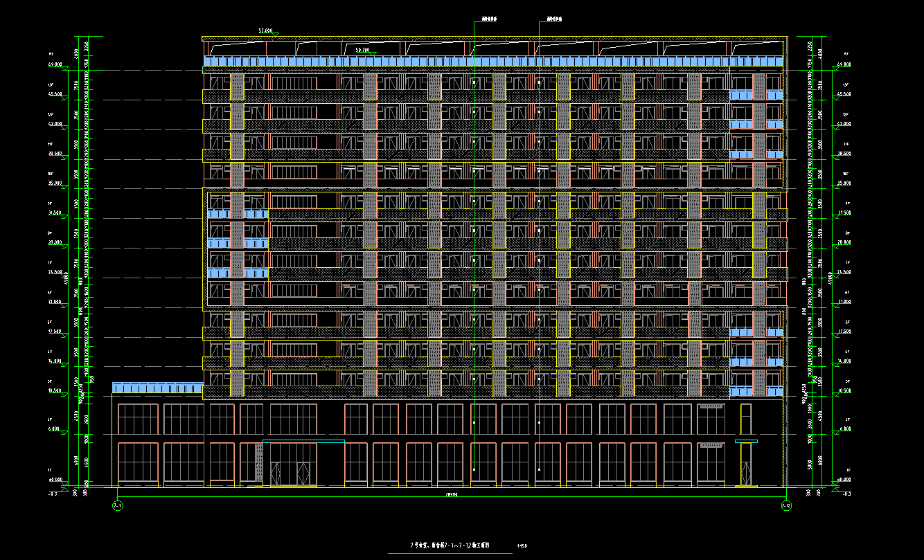Click the 7-12 grid axis bubble
The image size is (924, 560).
786,506
